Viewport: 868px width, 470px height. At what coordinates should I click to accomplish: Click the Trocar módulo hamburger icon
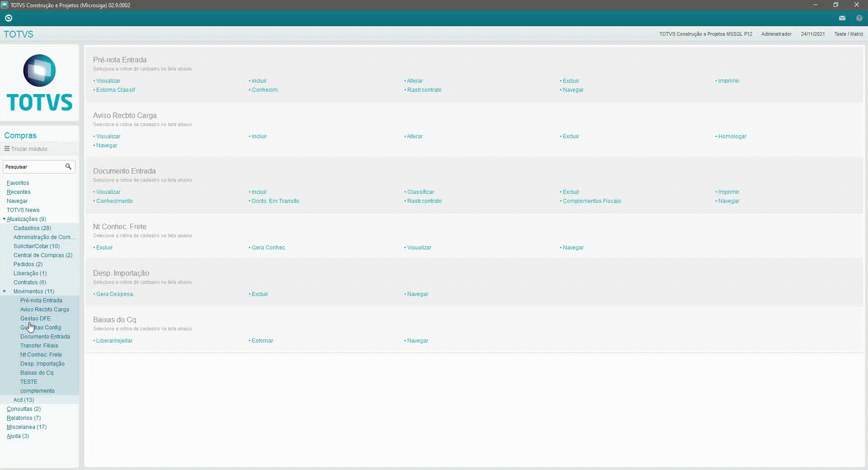click(x=7, y=149)
